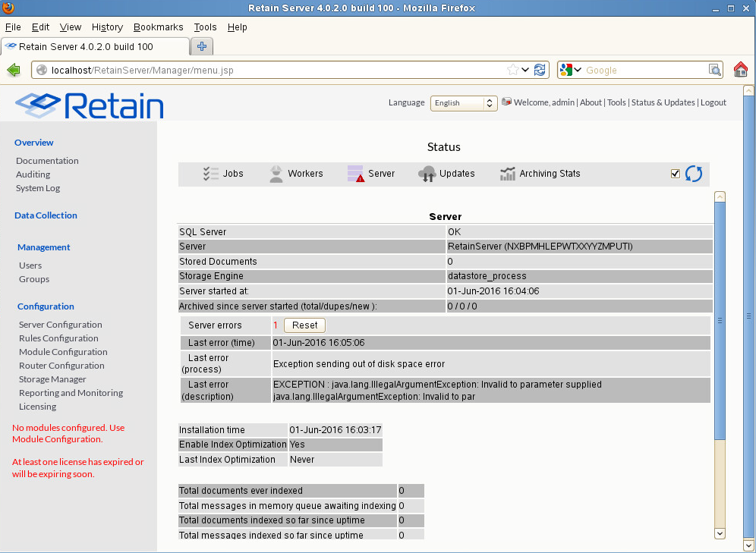Click the Logout link
The height and width of the screenshot is (553, 756).
713,102
